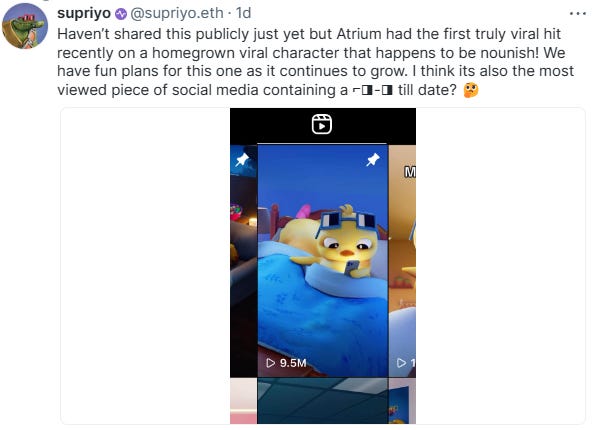
Task: Click the pink bottom-left reel thumbnail
Action: click(x=244, y=401)
